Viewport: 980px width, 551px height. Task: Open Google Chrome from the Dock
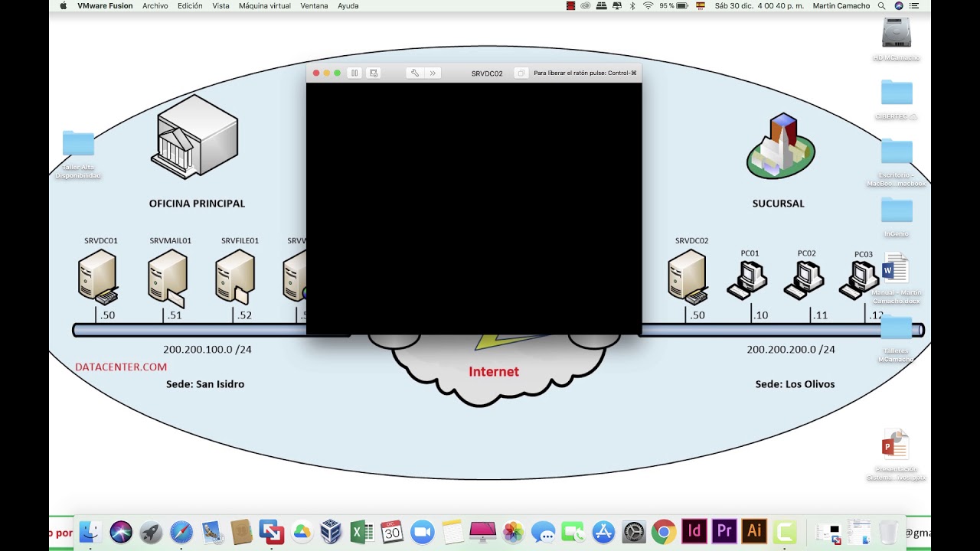tap(664, 531)
